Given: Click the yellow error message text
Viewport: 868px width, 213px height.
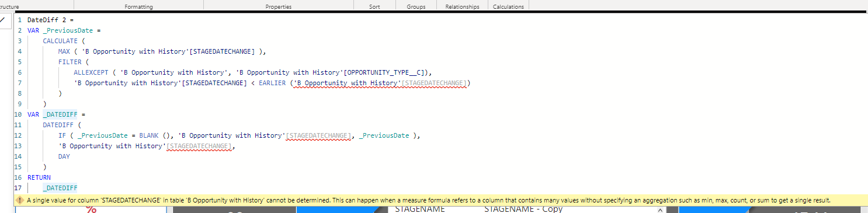Looking at the screenshot, I should coord(429,200).
